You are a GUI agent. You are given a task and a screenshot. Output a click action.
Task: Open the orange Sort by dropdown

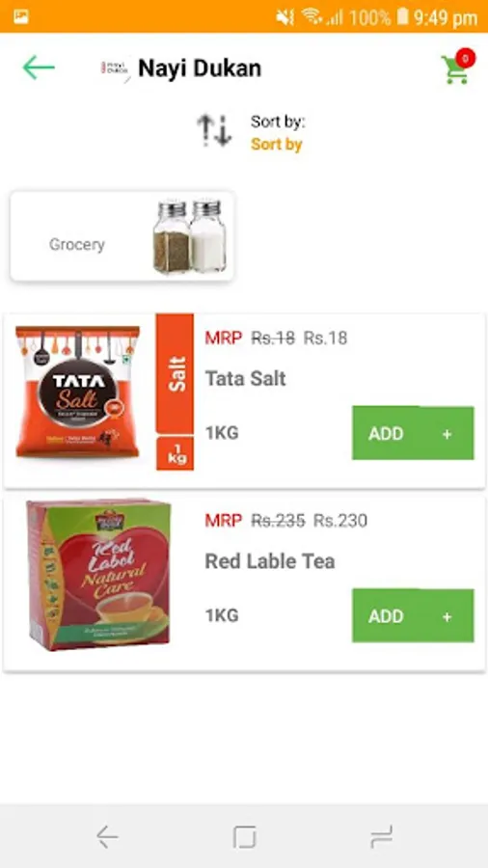pyautogui.click(x=276, y=145)
